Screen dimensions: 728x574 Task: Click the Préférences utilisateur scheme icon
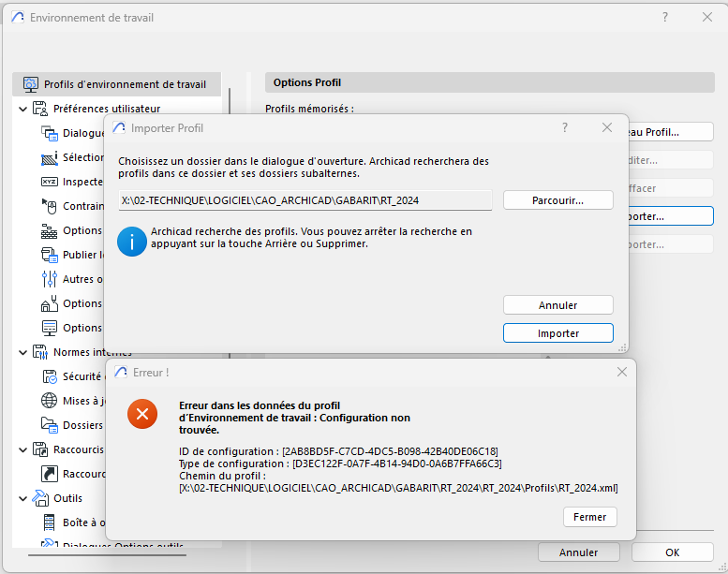[x=40, y=109]
